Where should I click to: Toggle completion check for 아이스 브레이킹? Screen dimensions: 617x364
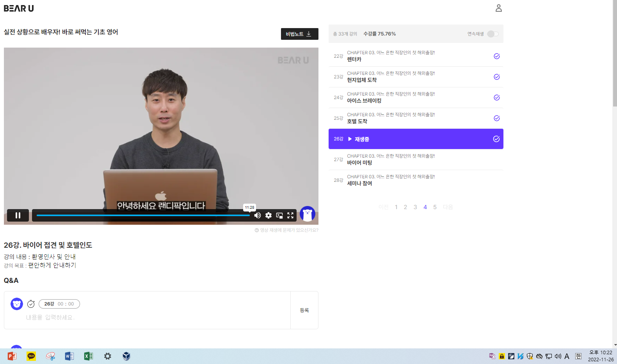[x=497, y=98]
